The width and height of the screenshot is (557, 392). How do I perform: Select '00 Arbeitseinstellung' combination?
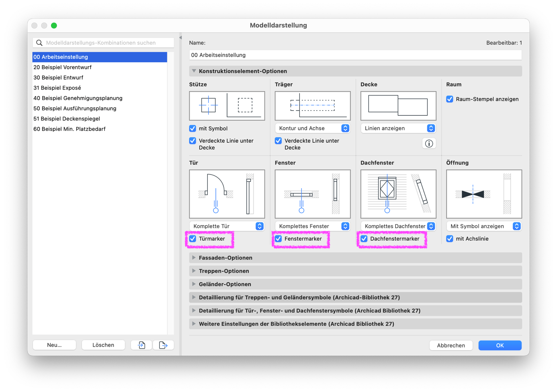(x=100, y=57)
